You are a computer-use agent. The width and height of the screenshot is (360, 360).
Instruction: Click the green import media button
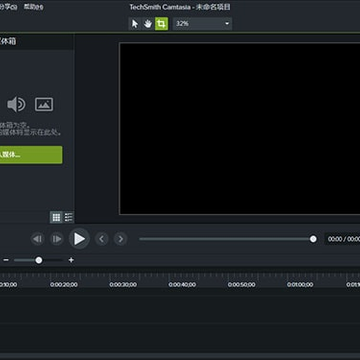[x=31, y=155]
